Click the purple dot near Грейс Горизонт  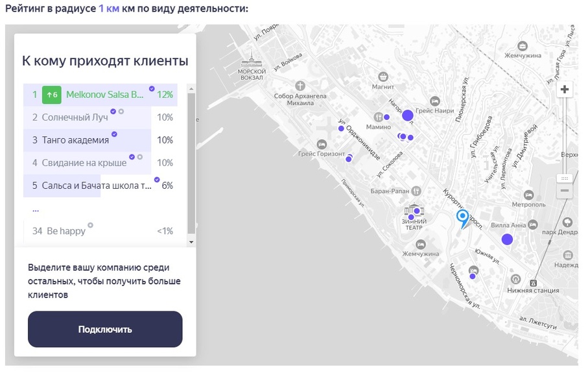point(349,159)
